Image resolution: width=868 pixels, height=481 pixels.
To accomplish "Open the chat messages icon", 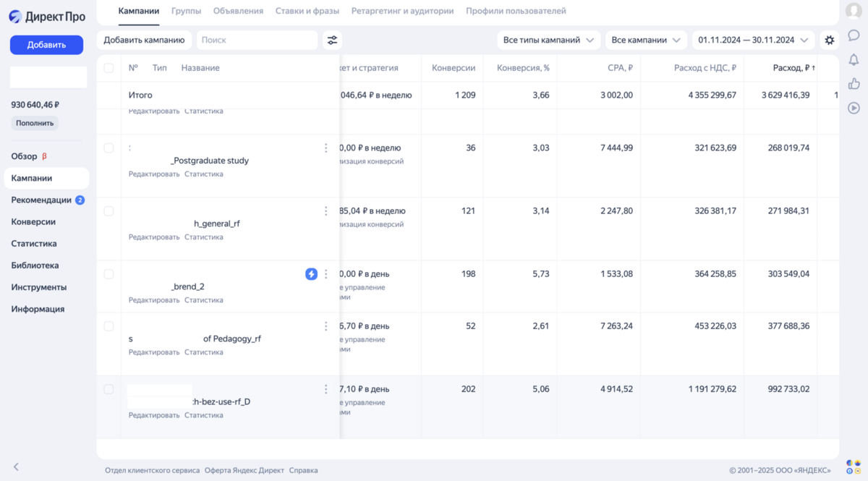I will (854, 35).
